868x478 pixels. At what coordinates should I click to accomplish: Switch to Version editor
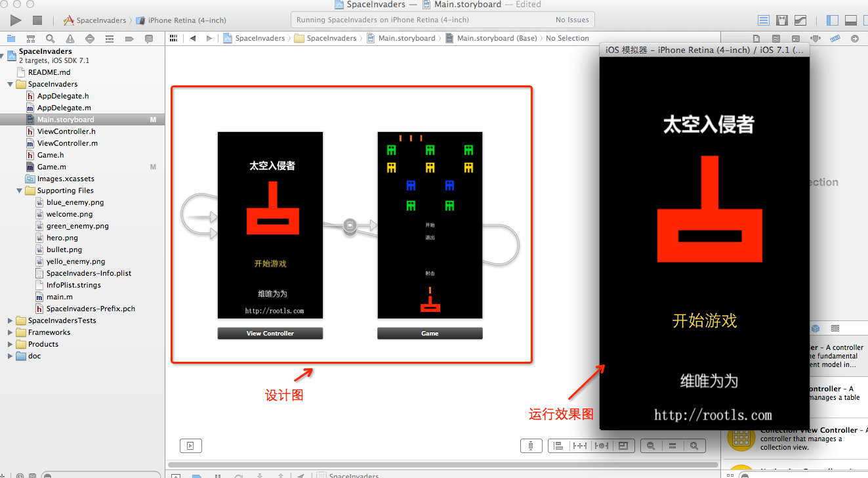pos(800,20)
